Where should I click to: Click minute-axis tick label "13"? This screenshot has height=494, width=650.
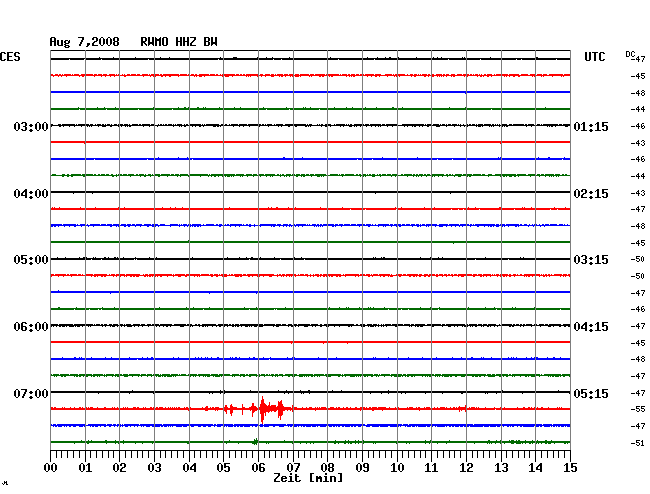501,468
